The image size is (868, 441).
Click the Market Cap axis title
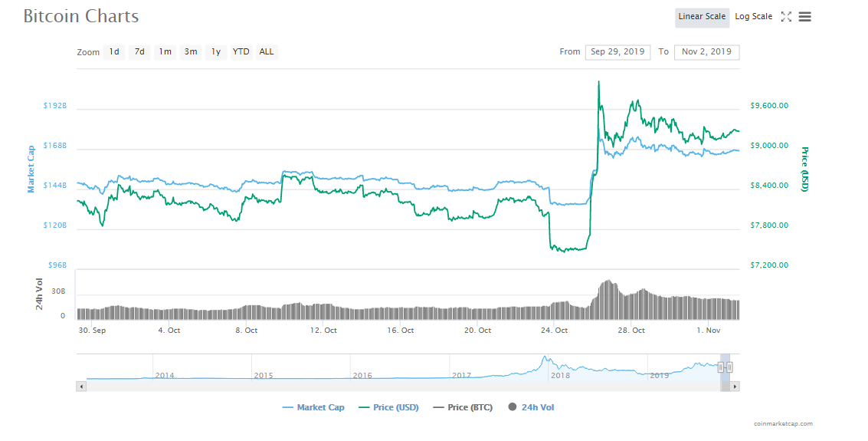pyautogui.click(x=31, y=169)
